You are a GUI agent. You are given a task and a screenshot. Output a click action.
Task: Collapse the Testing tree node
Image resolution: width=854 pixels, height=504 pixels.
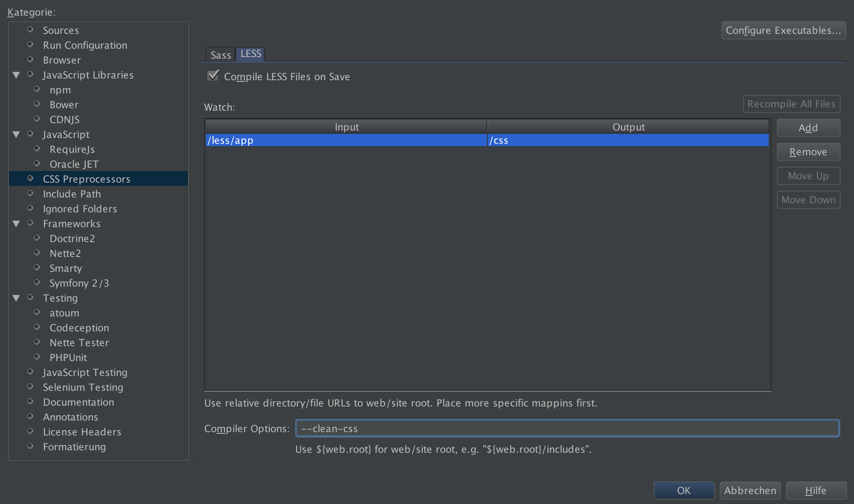tap(16, 298)
